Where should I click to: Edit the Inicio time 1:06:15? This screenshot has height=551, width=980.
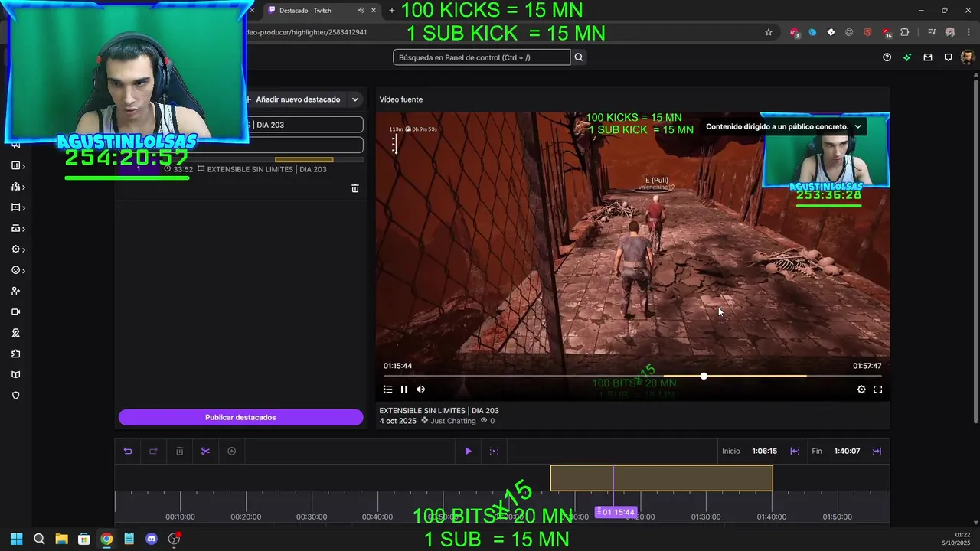(764, 452)
